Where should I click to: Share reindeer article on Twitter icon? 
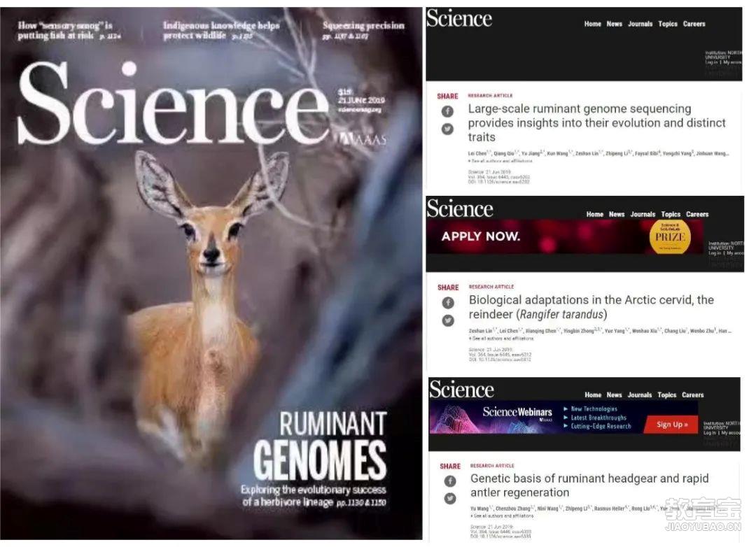coord(448,320)
